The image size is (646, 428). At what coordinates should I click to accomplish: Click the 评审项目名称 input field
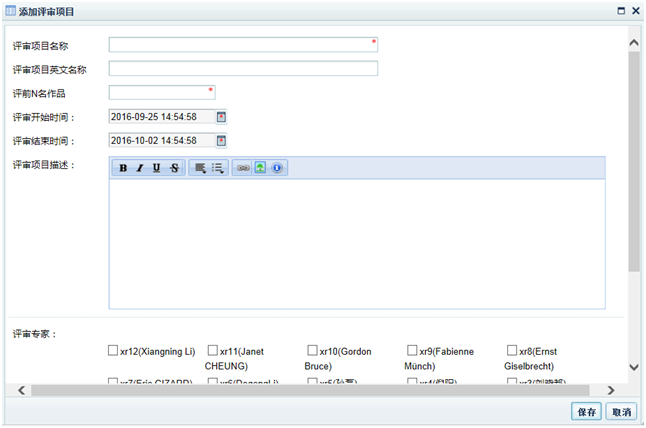242,45
